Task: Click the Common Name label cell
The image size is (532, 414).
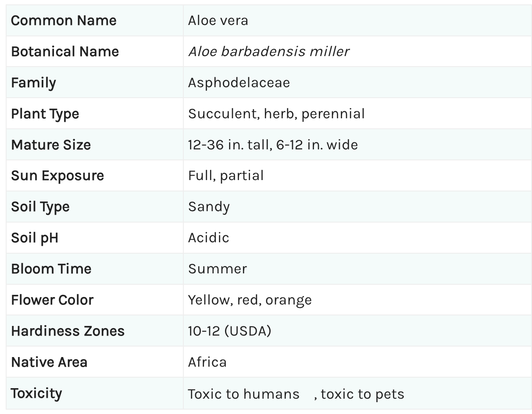Action: tap(64, 21)
